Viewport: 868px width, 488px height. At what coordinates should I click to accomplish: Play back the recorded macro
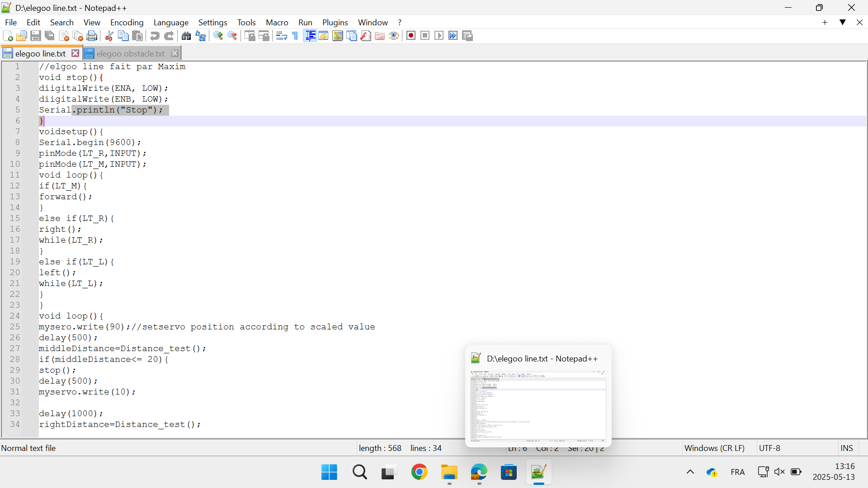tap(439, 36)
